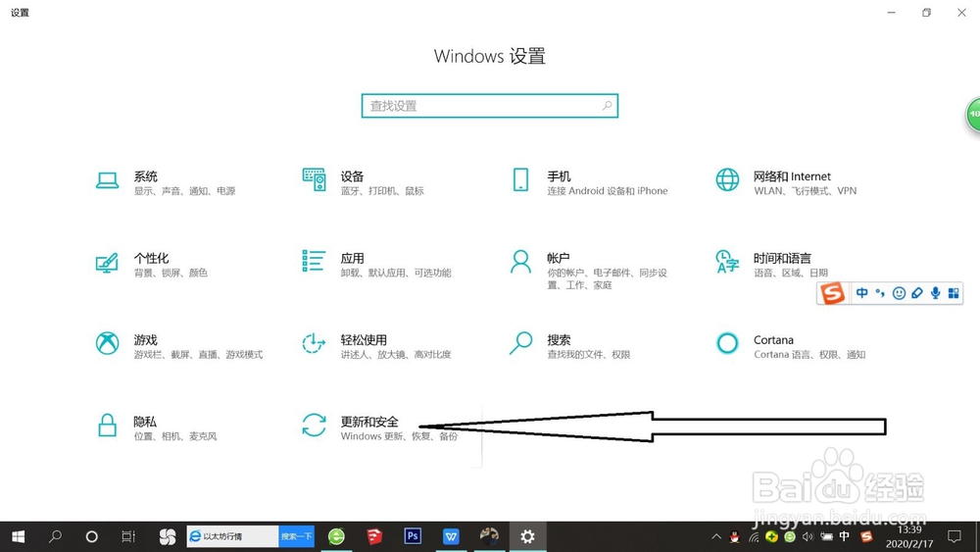Switch to WPS Writer on the taskbar
980x552 pixels.
[451, 536]
